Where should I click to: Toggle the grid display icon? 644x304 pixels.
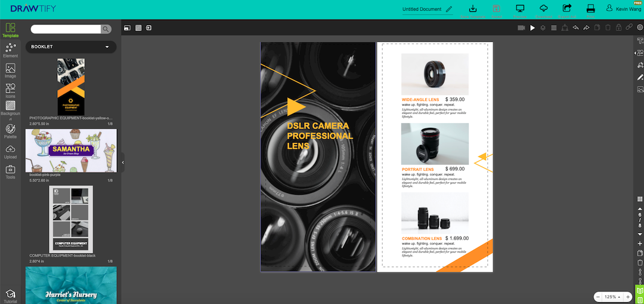tap(138, 28)
